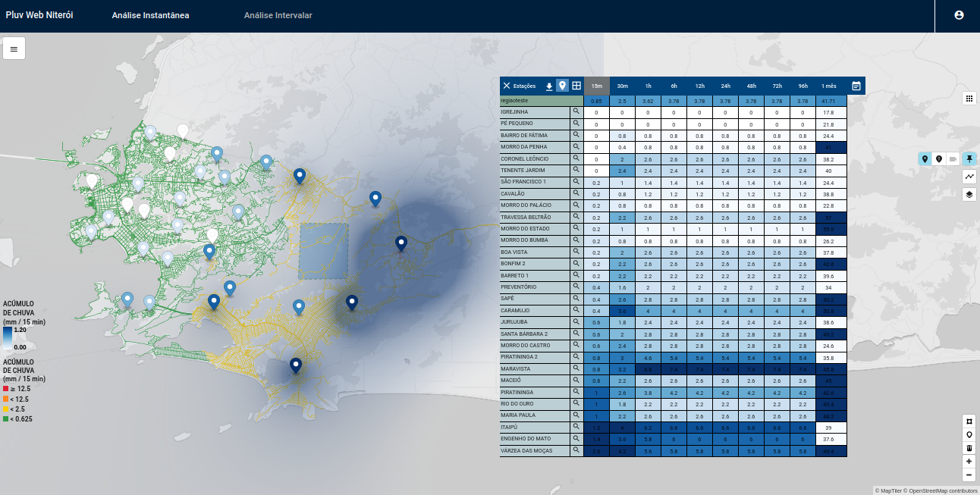Open the map layers selector
The image size is (980, 495).
[969, 195]
